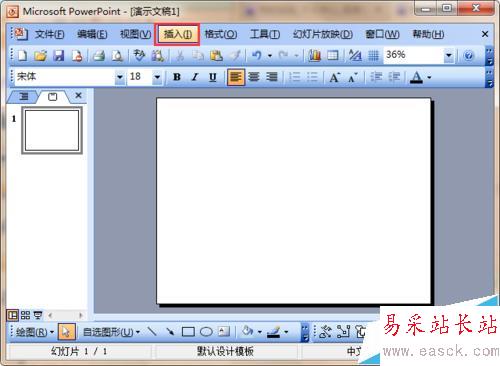Expand the font size 18 dropdown
The width and height of the screenshot is (500, 366).
tap(157, 77)
